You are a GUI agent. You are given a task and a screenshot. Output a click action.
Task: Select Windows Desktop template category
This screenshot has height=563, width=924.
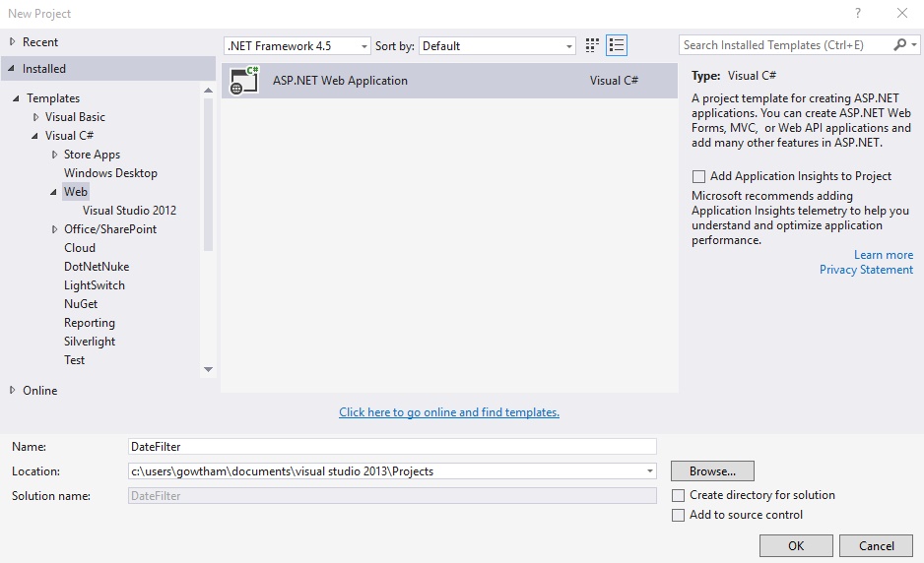110,173
